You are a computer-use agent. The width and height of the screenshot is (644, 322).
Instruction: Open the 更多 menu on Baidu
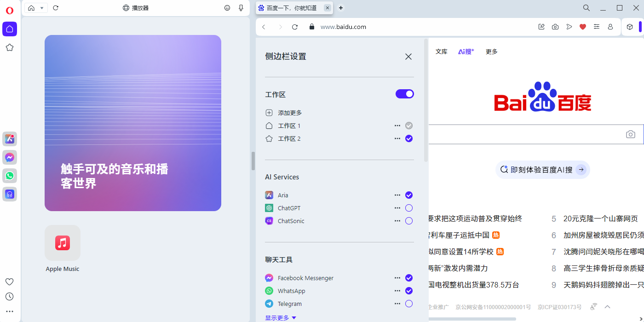(492, 52)
